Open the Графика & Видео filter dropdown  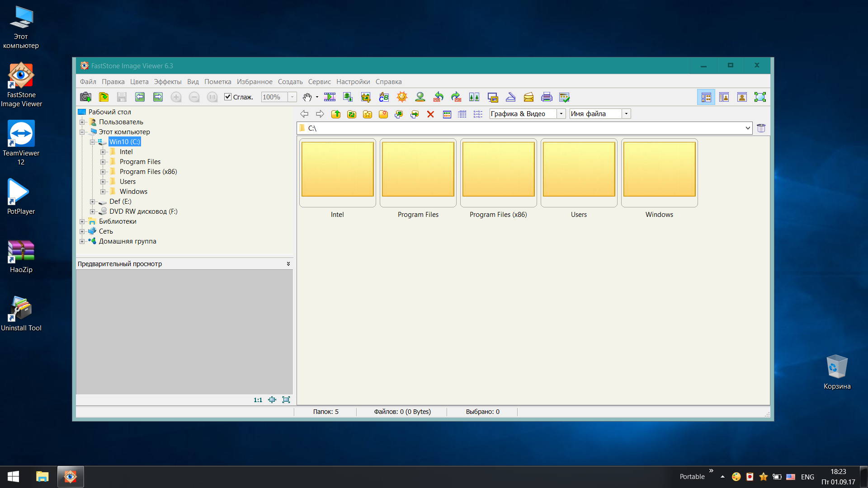click(561, 114)
